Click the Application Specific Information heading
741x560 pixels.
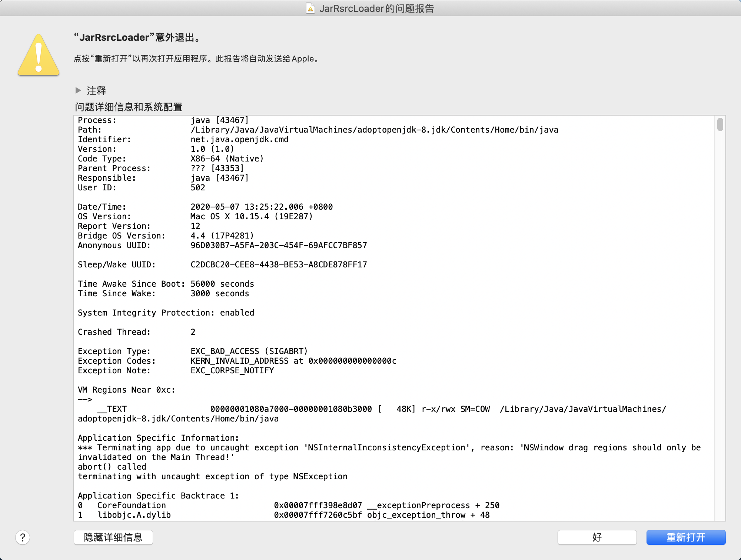point(158,438)
